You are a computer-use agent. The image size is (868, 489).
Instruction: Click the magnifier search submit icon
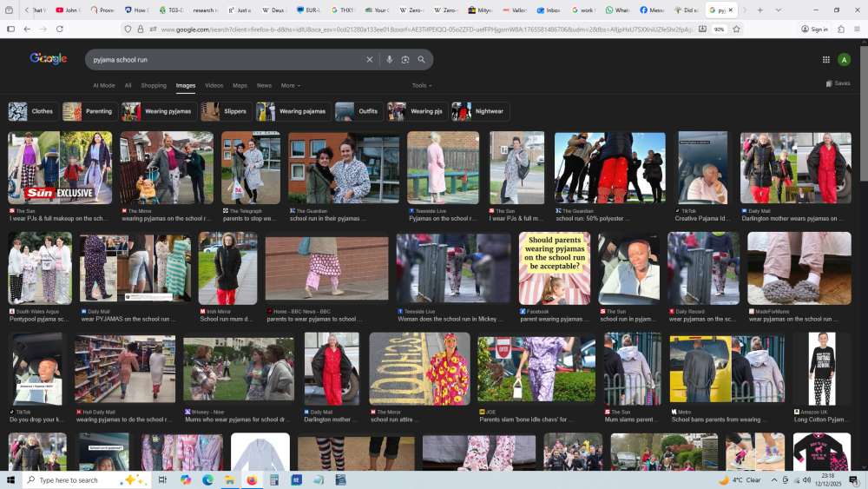(422, 60)
